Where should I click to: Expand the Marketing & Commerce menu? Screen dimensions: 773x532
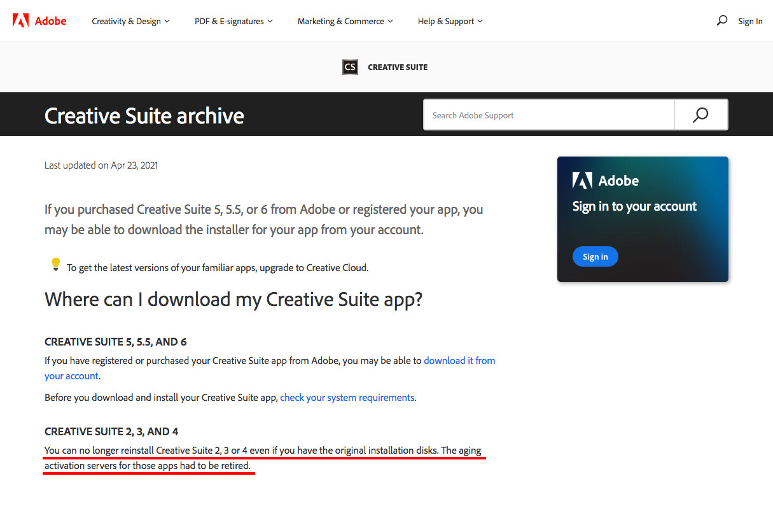[x=345, y=21]
